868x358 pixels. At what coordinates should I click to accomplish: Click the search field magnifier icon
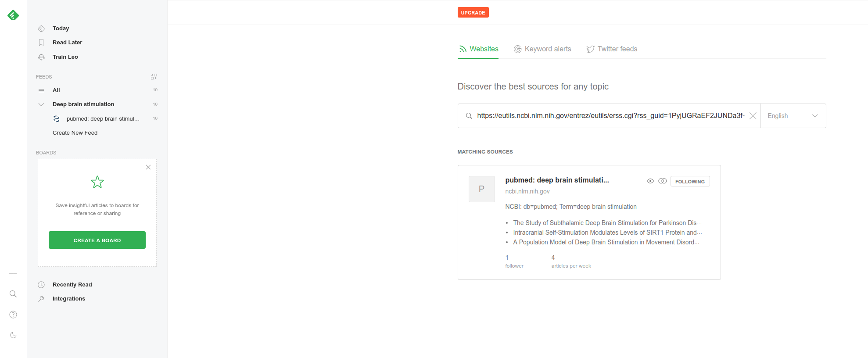(x=469, y=116)
